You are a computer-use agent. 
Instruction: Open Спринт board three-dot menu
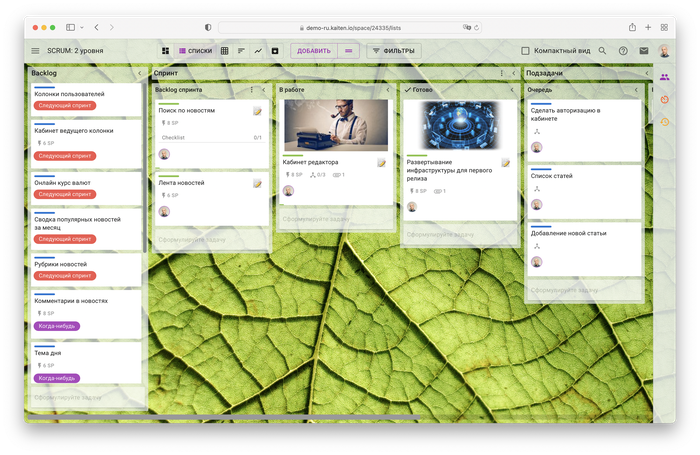point(501,73)
